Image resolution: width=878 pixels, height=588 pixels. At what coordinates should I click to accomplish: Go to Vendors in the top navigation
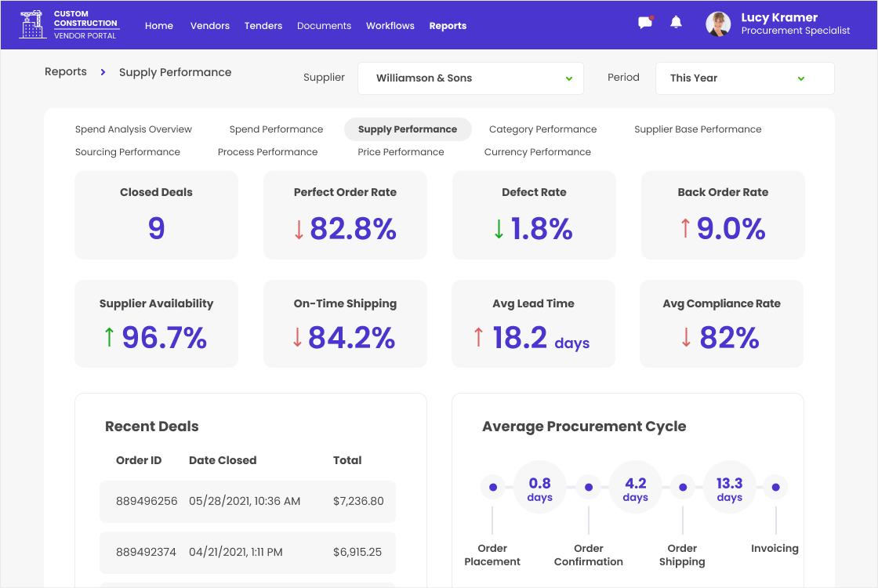pos(210,26)
